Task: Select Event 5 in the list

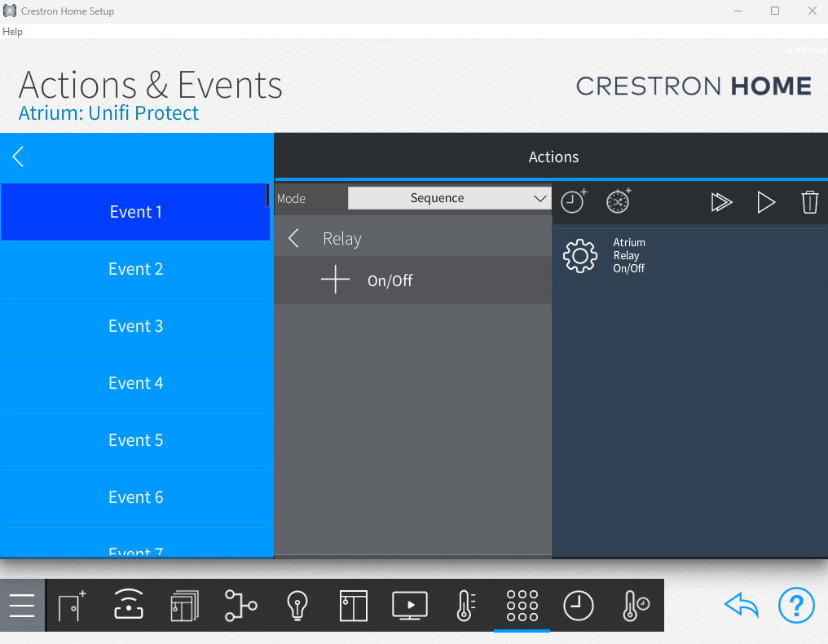Action: (135, 440)
